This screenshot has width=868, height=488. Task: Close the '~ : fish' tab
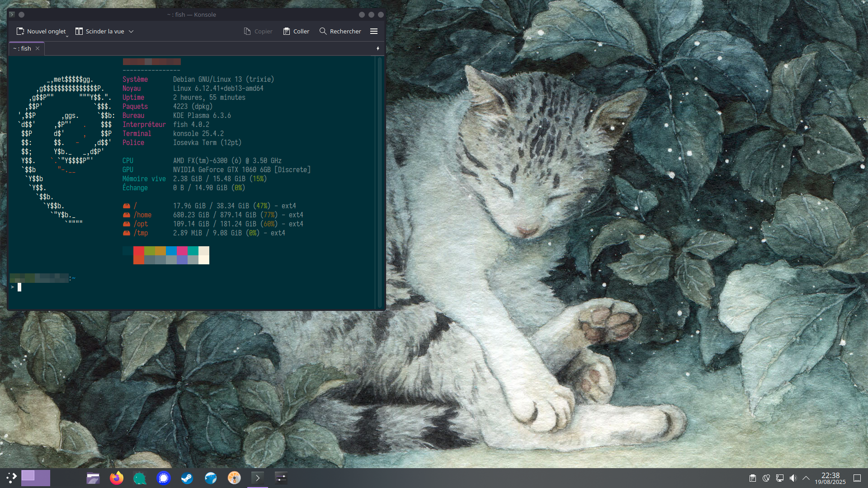coord(38,48)
